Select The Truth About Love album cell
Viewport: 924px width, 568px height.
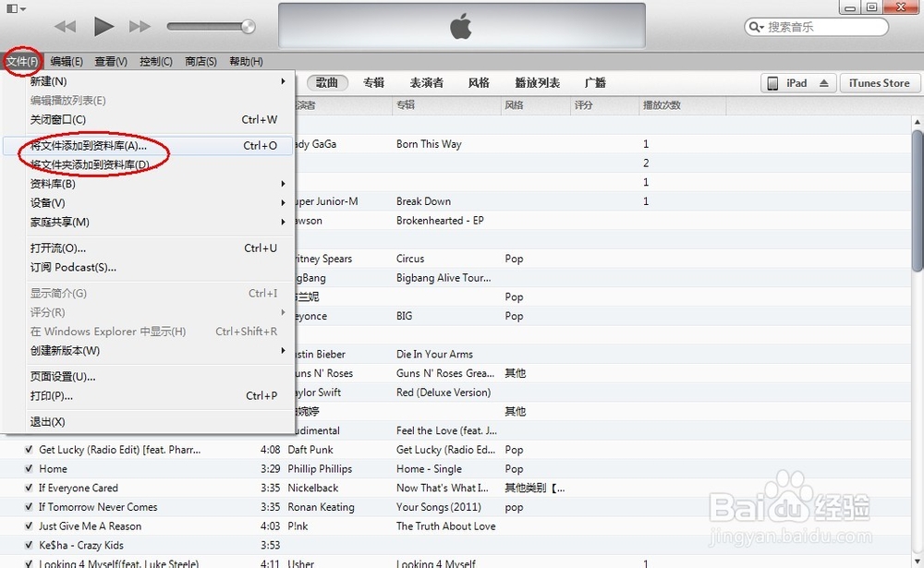[445, 526]
